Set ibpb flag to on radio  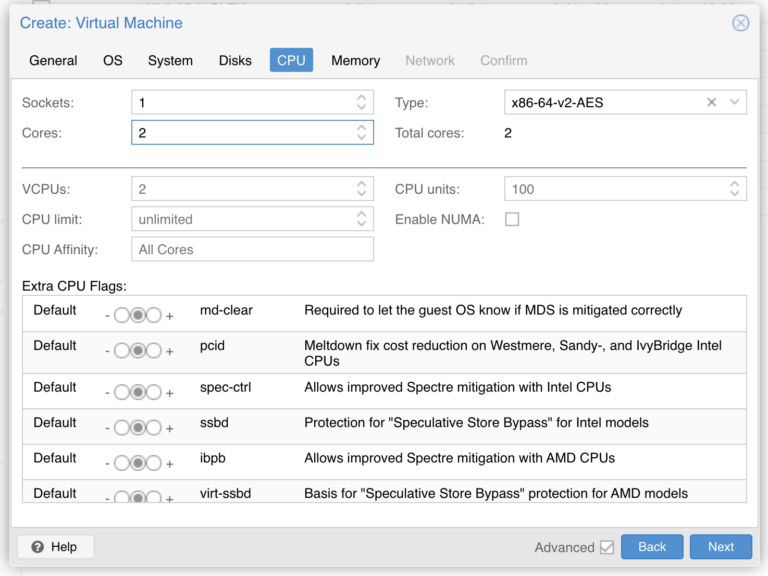(x=154, y=463)
